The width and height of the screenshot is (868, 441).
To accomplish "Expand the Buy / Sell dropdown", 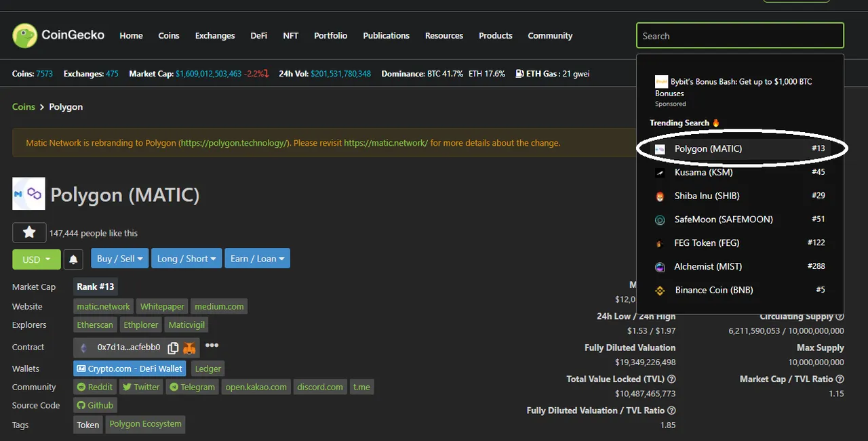I will [119, 258].
